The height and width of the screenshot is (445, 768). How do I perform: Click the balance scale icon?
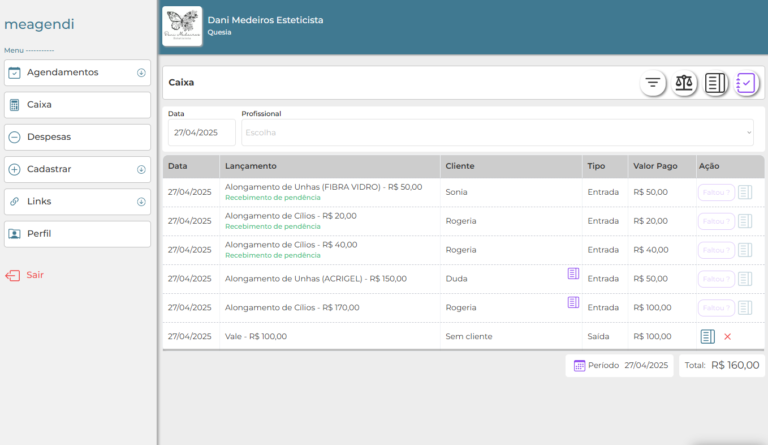tap(684, 84)
